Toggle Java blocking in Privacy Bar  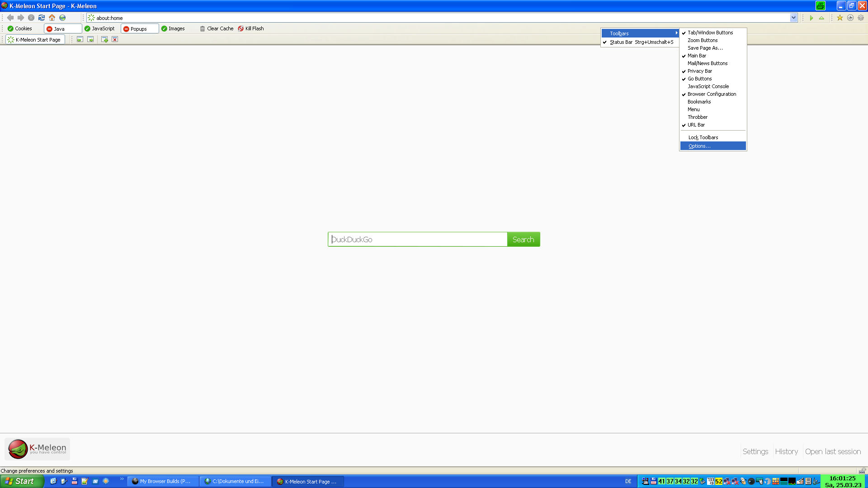(x=62, y=28)
